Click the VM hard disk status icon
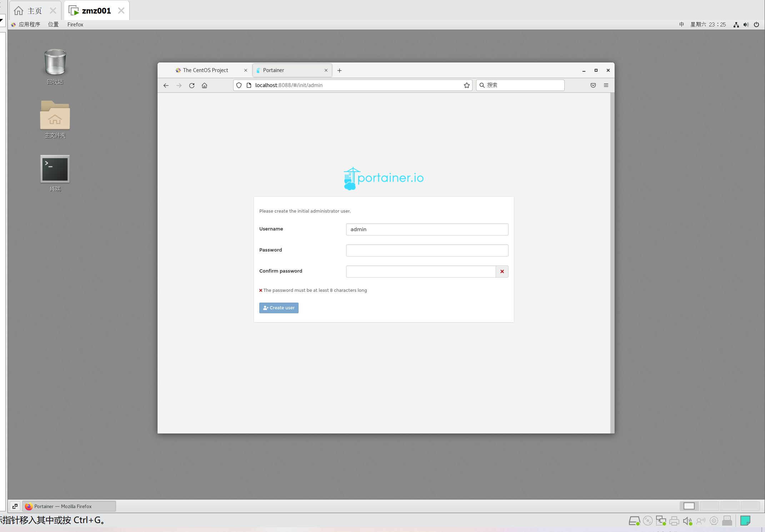 tap(634, 521)
